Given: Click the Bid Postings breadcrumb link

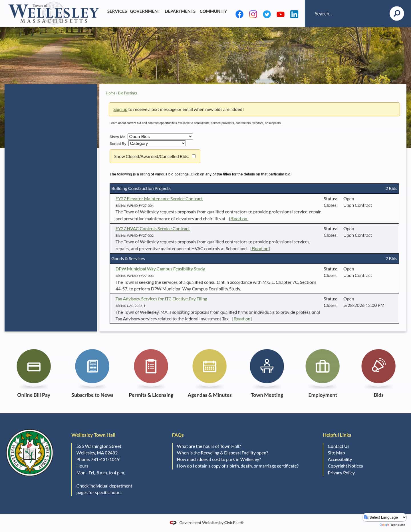Looking at the screenshot, I should [x=128, y=93].
